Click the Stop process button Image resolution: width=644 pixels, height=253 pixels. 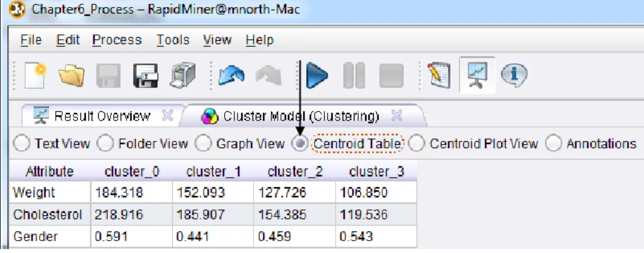click(x=391, y=76)
